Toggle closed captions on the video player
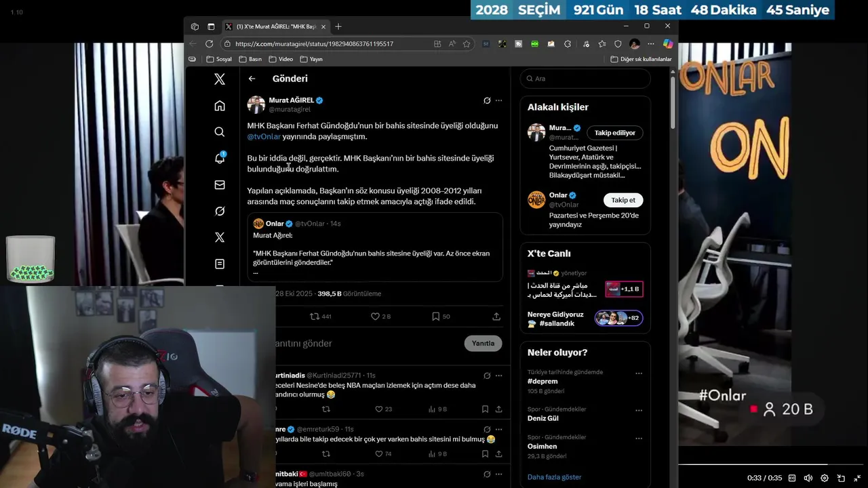 [792, 478]
